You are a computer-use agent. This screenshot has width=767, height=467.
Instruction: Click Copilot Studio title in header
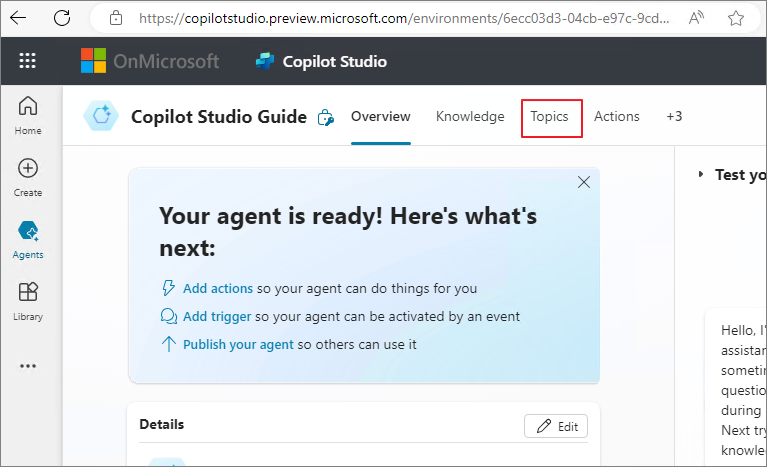pyautogui.click(x=335, y=62)
